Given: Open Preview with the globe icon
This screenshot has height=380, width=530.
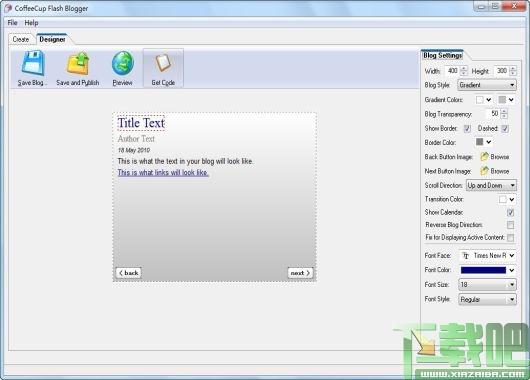Looking at the screenshot, I should (122, 63).
